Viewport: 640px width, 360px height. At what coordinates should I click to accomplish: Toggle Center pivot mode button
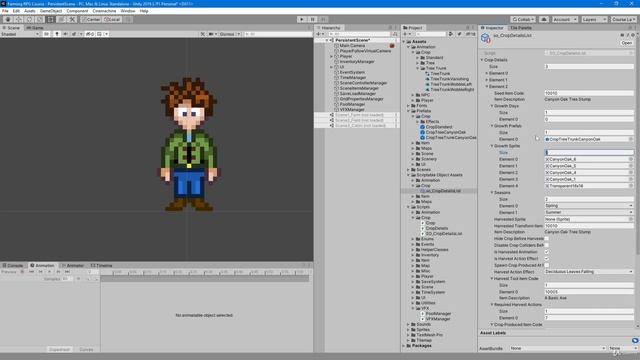(x=91, y=19)
